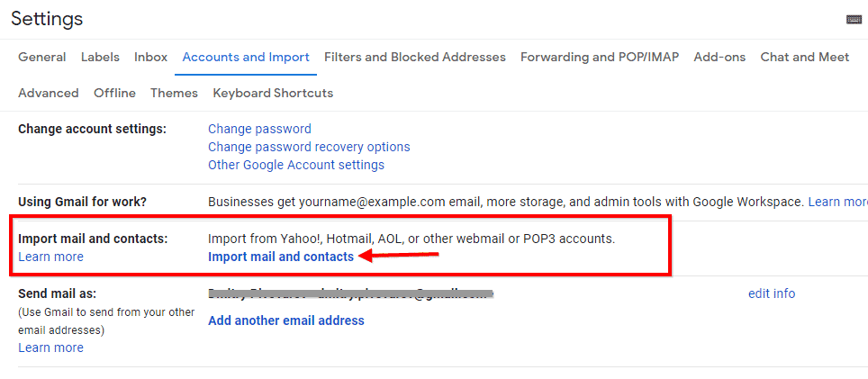Go to Filters and Blocked Addresses tab
The height and width of the screenshot is (379, 868).
tap(415, 57)
